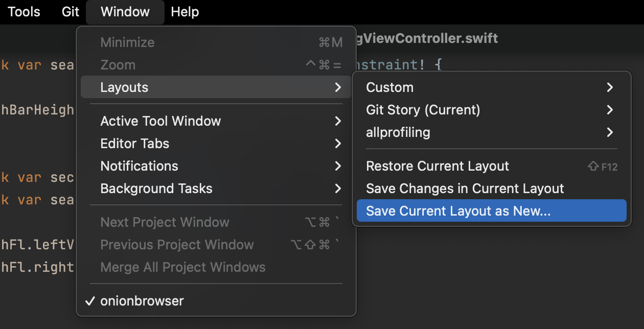Expand the Custom layout submenu arrow
Image resolution: width=644 pixels, height=329 pixels.
click(610, 87)
